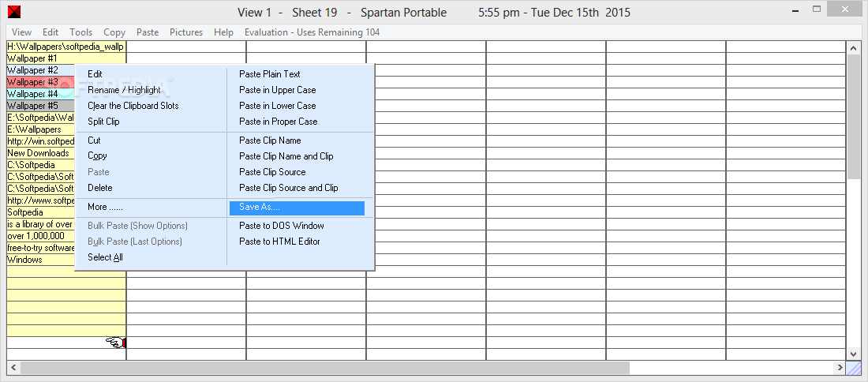Click the horizontal scrollbar left arrow

pos(13,368)
